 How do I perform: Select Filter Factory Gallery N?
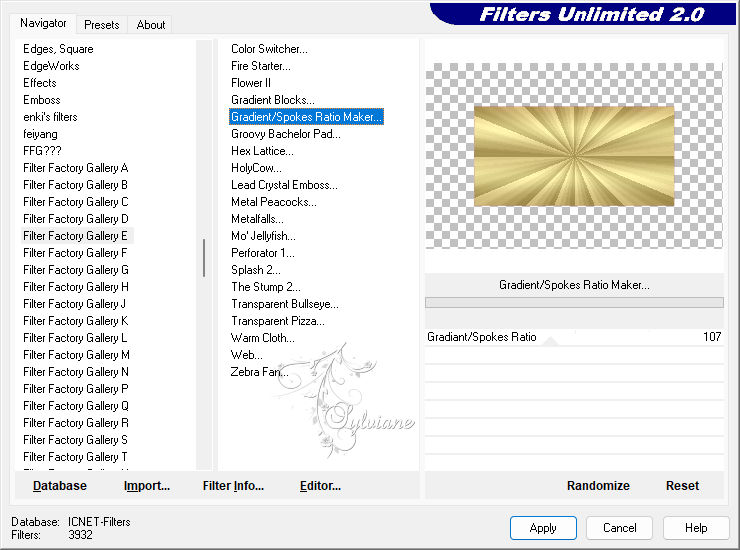[x=76, y=372]
